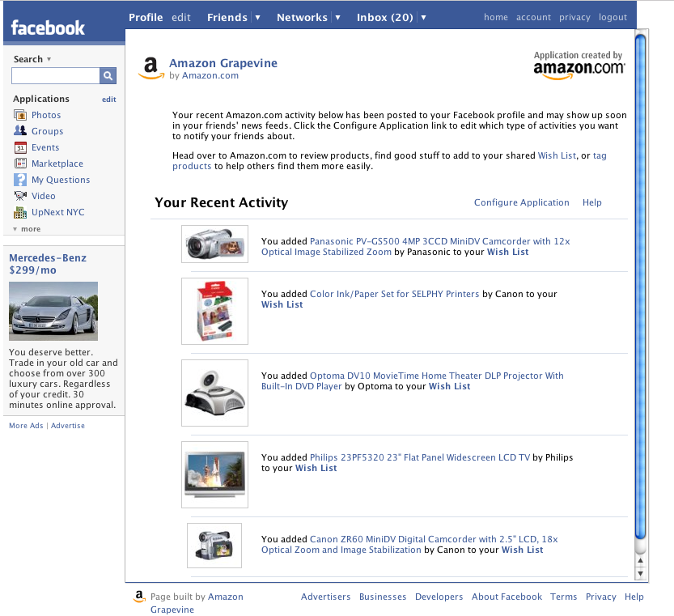Click SELPHY ink paper set thumbnail
Viewport: 674px width, 616px height.
click(x=214, y=311)
